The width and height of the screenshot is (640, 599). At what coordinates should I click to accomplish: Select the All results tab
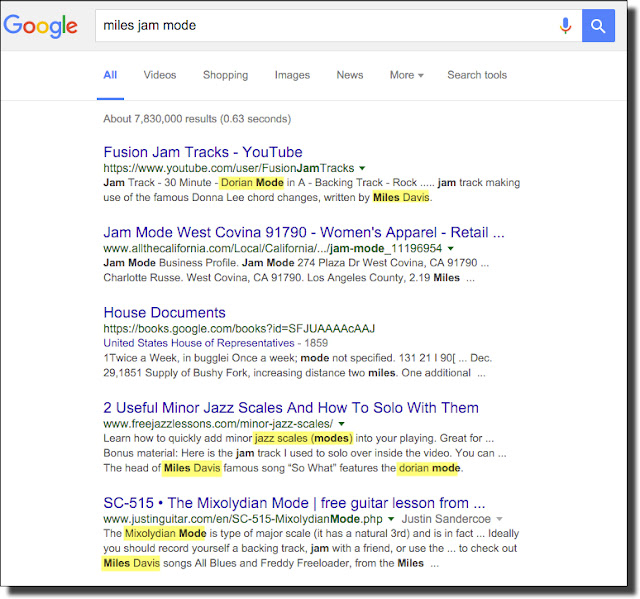(x=110, y=75)
